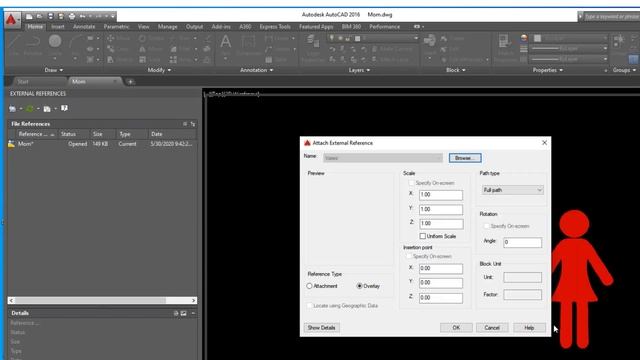The image size is (640, 360).
Task: Click the Insertion point Y input field
Action: (441, 282)
